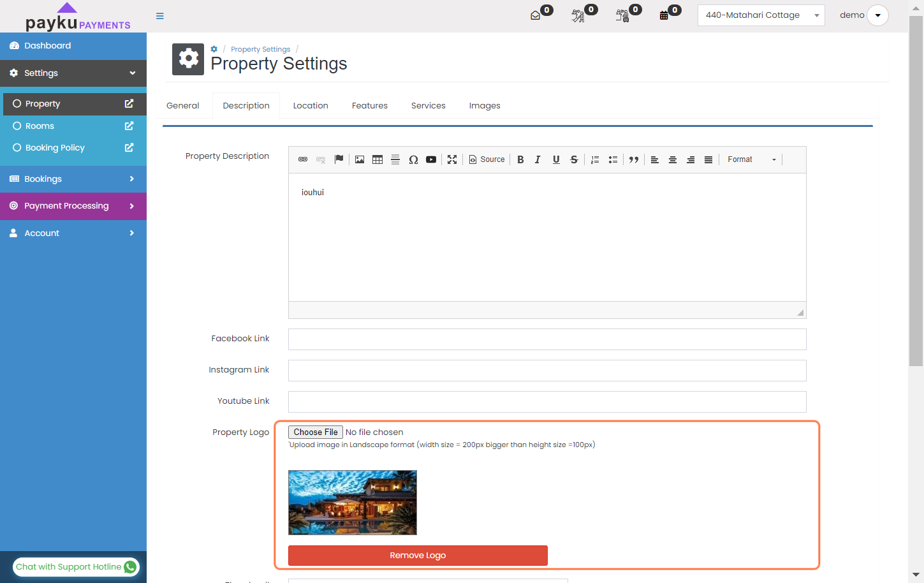Click the payku Payments logo
Screen dimensions: 924x583
pyautogui.click(x=78, y=18)
